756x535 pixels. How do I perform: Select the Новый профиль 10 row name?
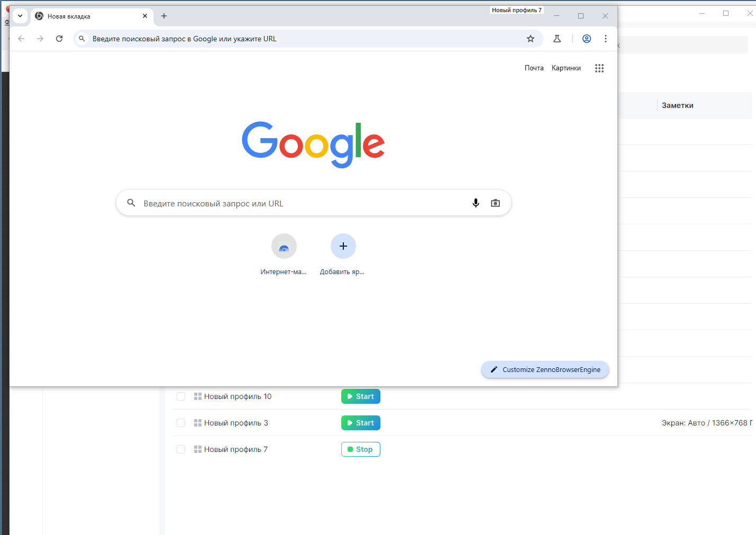(238, 396)
